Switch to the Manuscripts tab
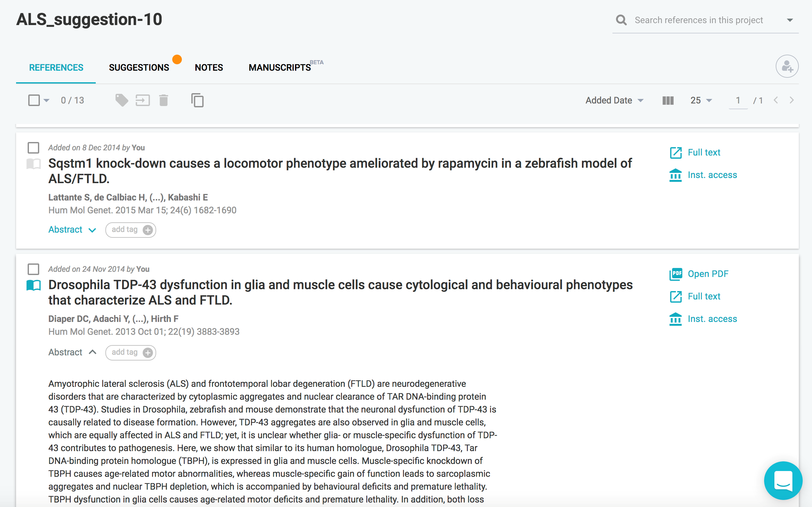The height and width of the screenshot is (507, 812). coord(280,67)
